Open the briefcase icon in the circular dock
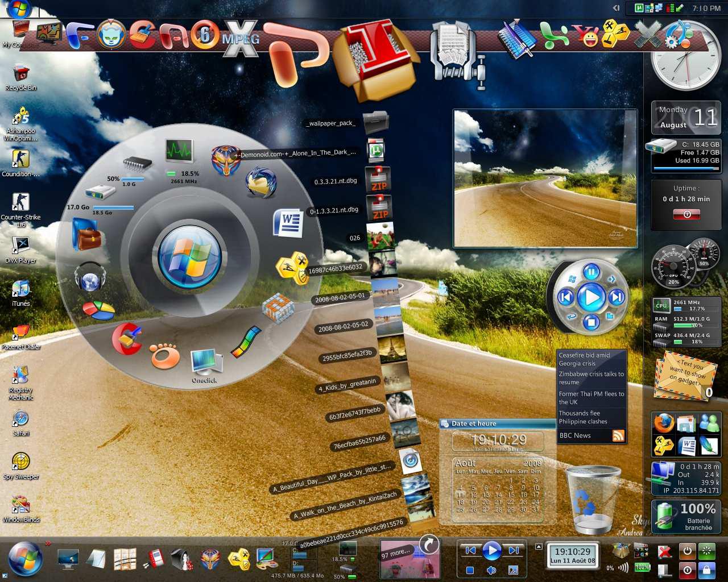728x582 pixels. point(87,234)
